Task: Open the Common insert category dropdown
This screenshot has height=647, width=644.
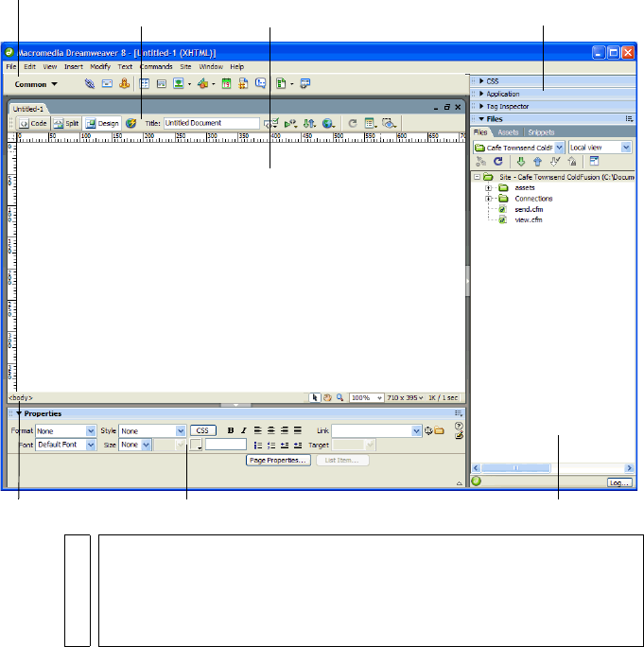Action: [36, 84]
